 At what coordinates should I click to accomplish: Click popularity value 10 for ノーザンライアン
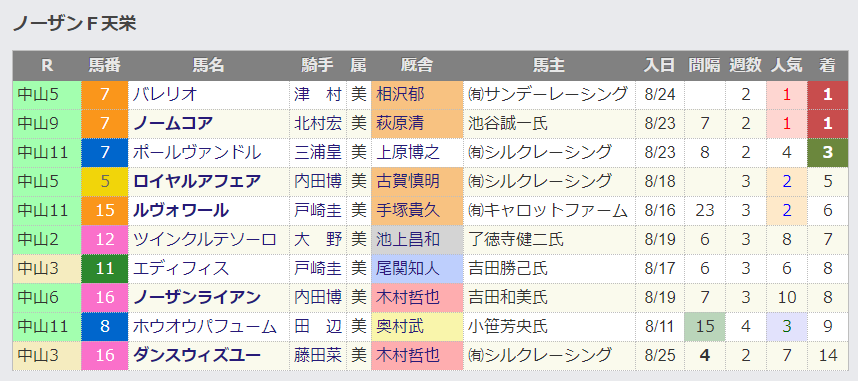[x=786, y=298]
